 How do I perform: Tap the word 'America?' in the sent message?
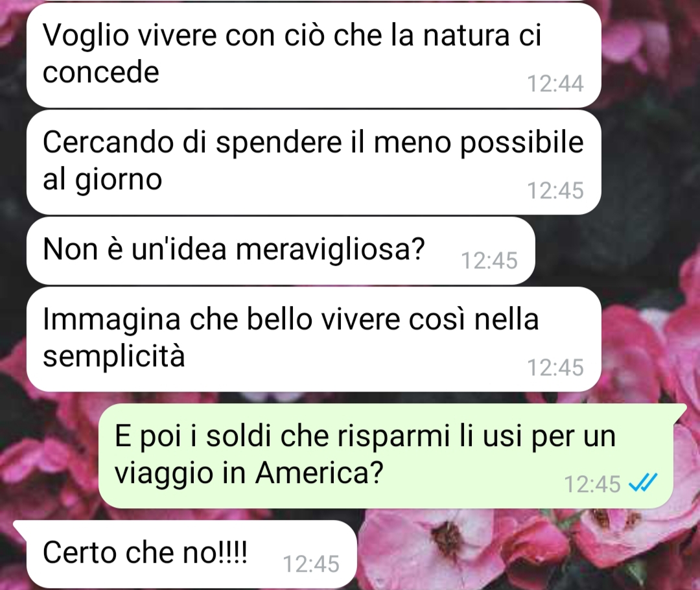[x=319, y=473]
